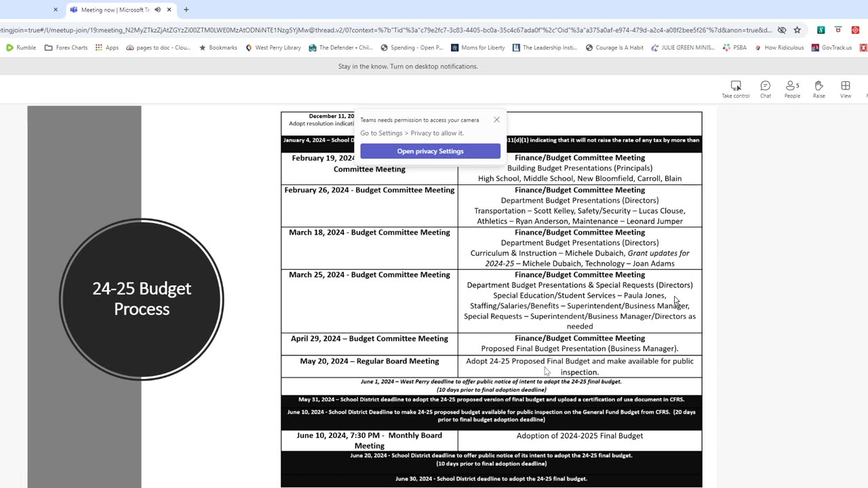Screen dimensions: 868x488
Task: Click 'June 30, 2024' adoption deadline row
Action: click(x=492, y=479)
